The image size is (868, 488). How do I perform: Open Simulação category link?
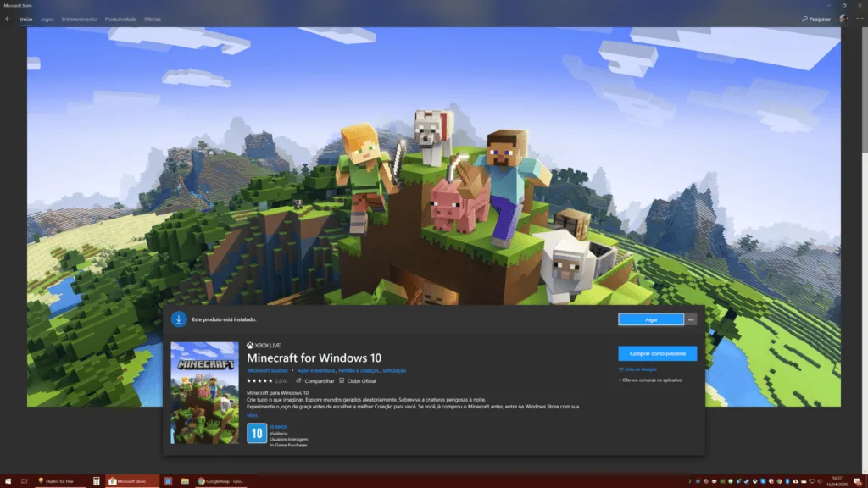click(x=394, y=371)
